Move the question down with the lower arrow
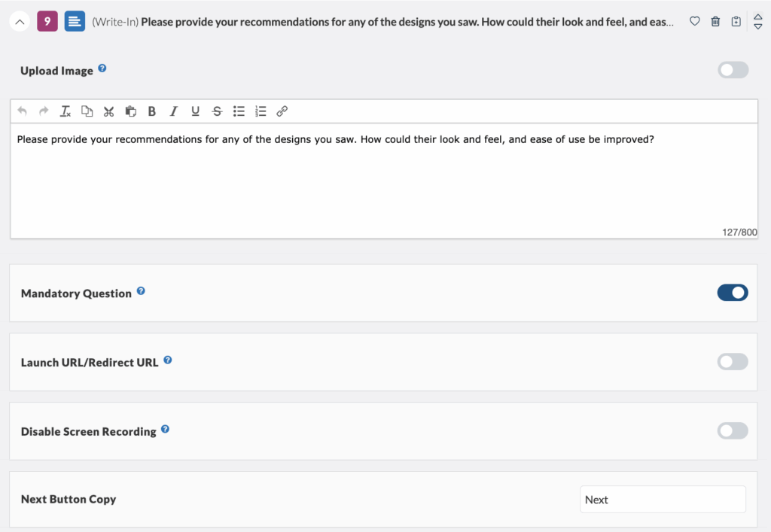This screenshot has height=532, width=771. click(758, 26)
